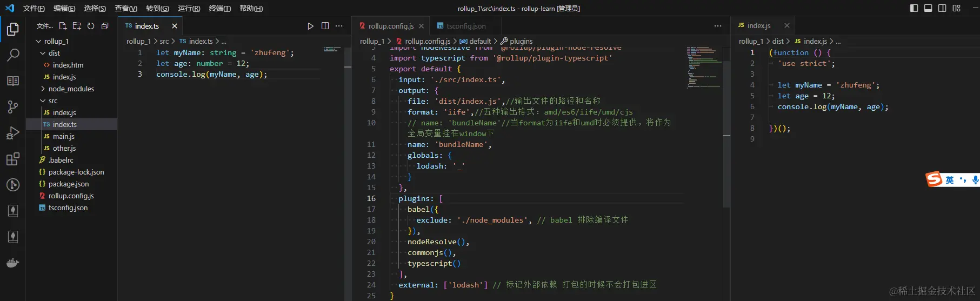Image resolution: width=980 pixels, height=301 pixels.
Task: Close the rollup.config.js tab
Action: 421,26
